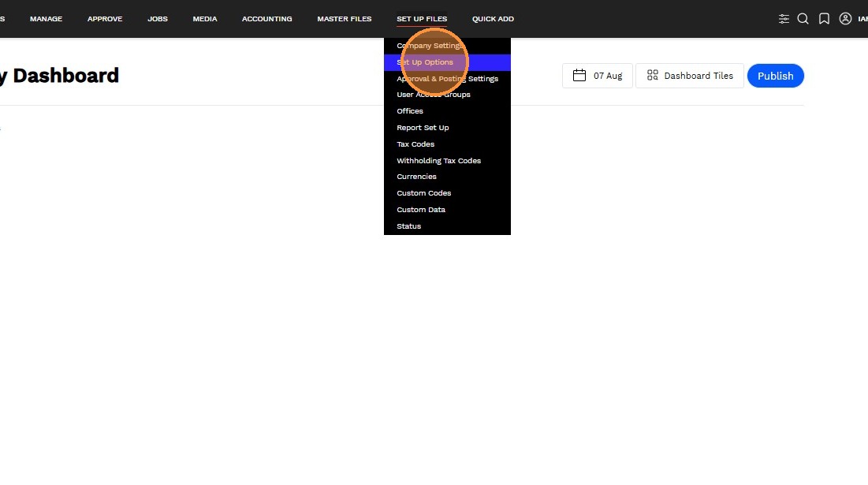Choose Set Up Options entry
This screenshot has width=868, height=485.
click(447, 62)
